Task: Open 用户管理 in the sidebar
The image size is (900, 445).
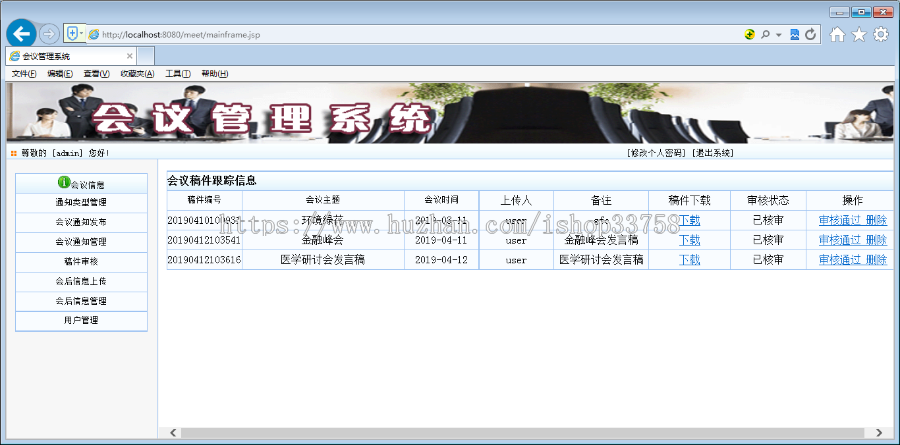Action: (x=81, y=320)
